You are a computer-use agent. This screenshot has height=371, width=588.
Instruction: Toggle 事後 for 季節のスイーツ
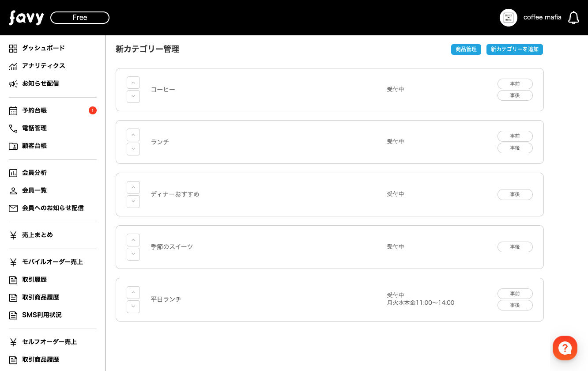[515, 247]
